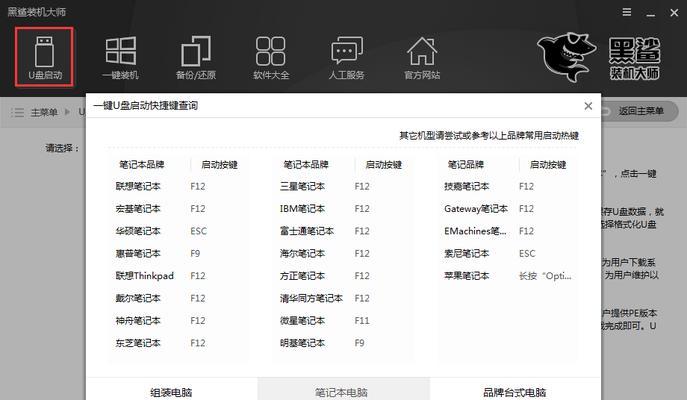The image size is (687, 400).
Task: Close the 黑鲨装机大师 main window
Action: (x=674, y=13)
